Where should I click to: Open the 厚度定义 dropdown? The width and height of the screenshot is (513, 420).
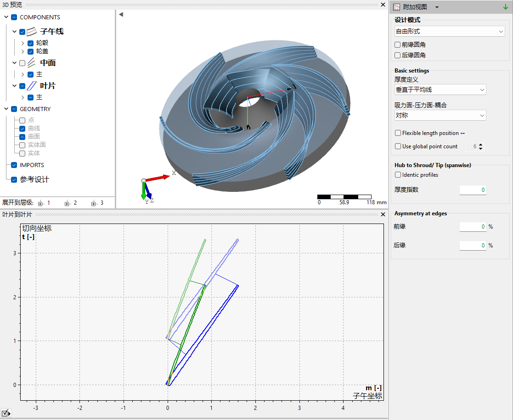tap(440, 90)
